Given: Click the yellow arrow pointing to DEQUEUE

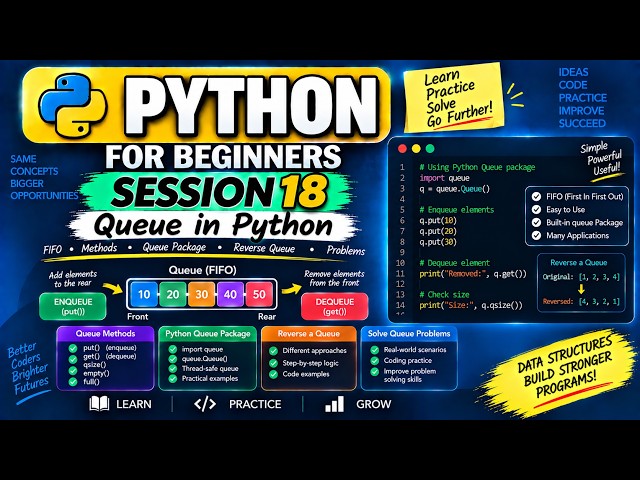Looking at the screenshot, I should pos(291,289).
